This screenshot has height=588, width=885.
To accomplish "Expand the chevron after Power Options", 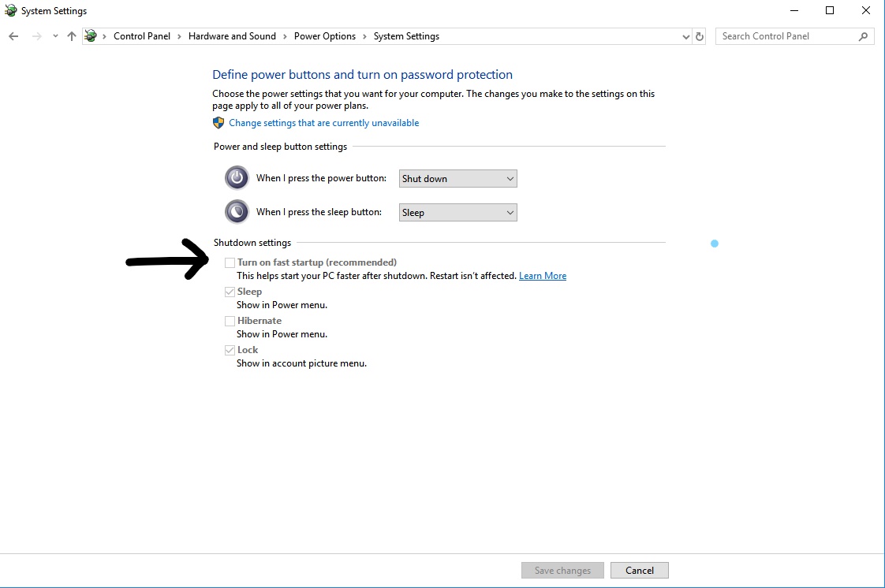I will coord(364,36).
